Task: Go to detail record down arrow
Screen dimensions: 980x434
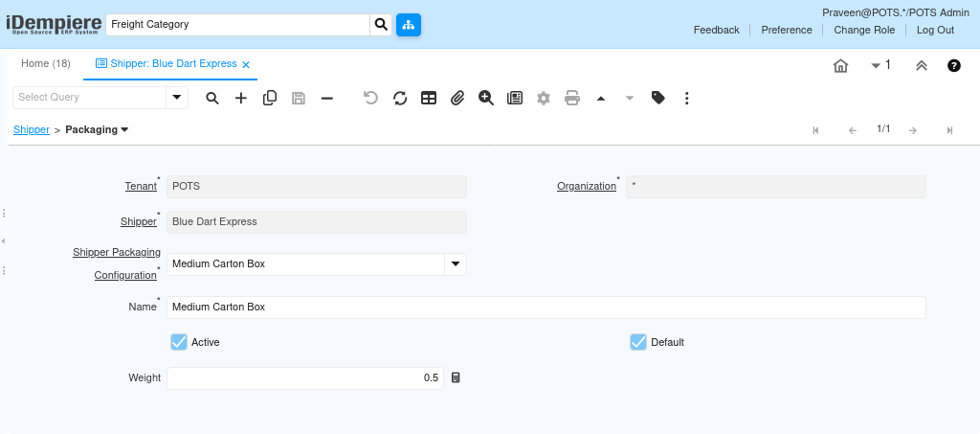Action: [x=630, y=98]
